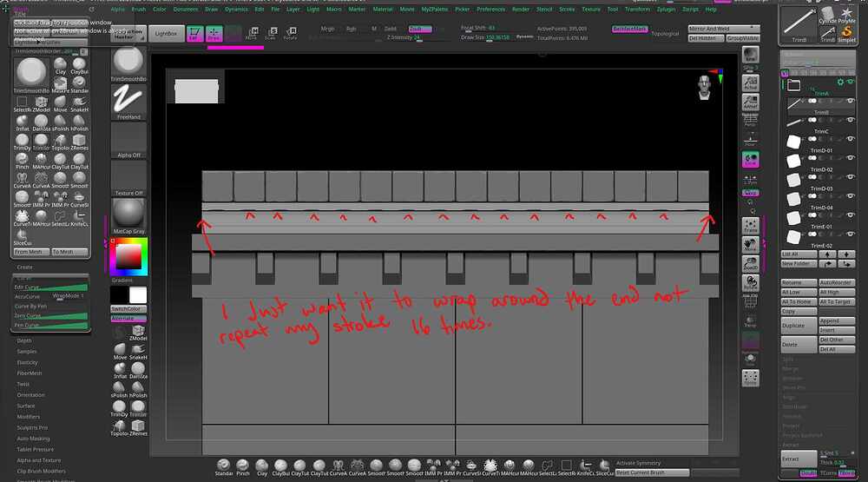Toggle Edit mode button
The height and width of the screenshot is (482, 868).
tap(194, 34)
